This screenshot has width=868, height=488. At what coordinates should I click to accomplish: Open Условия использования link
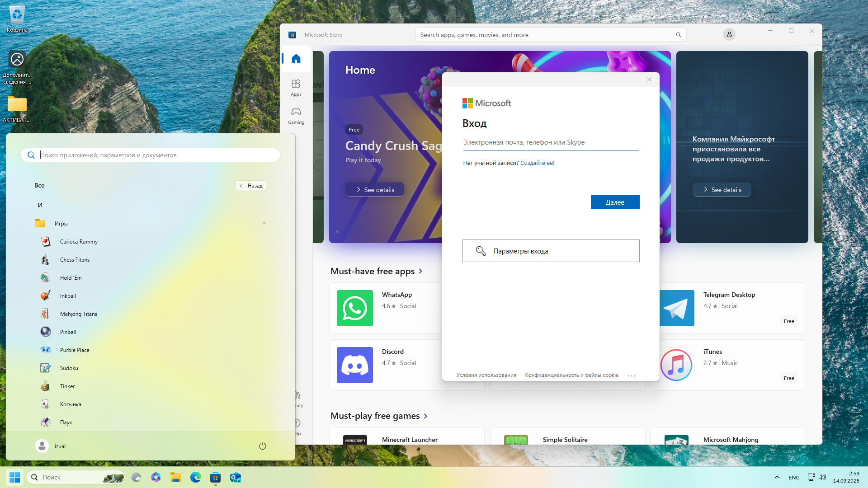point(486,375)
